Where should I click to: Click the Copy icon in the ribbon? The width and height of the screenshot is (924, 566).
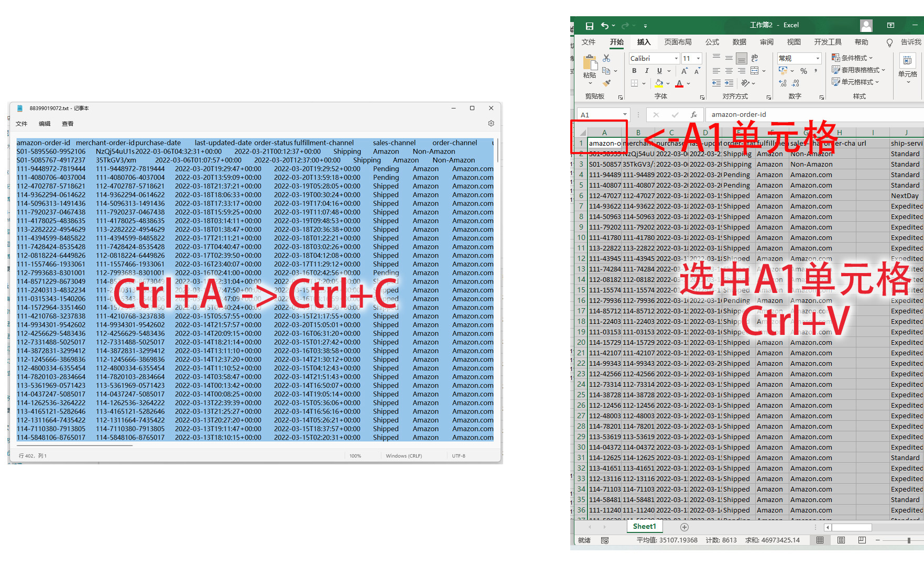(606, 71)
